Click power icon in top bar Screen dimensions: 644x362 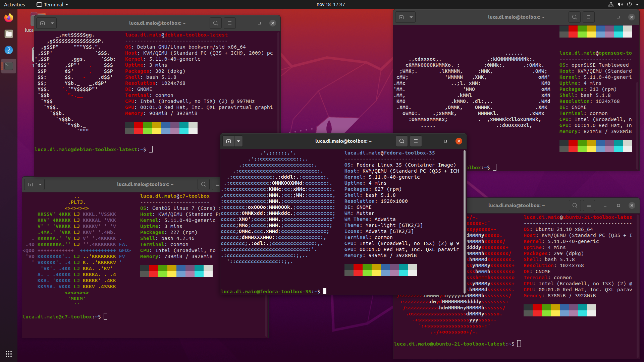click(x=629, y=4)
